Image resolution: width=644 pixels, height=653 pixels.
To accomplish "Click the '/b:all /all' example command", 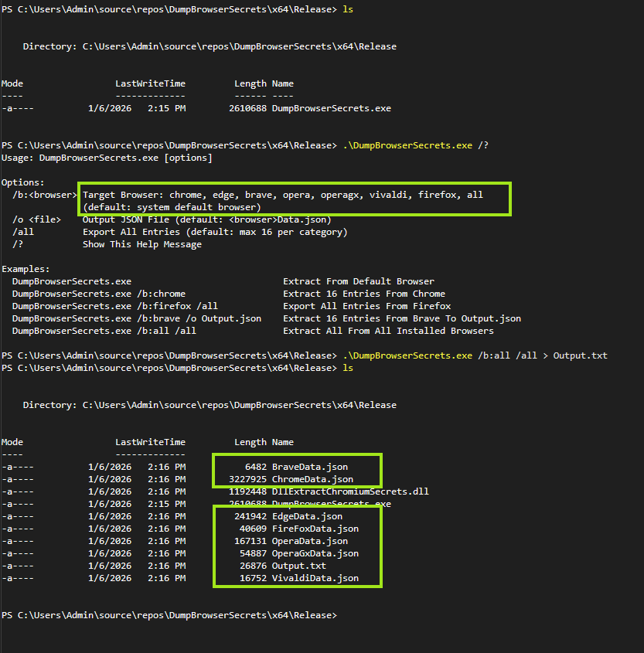I will pos(104,331).
